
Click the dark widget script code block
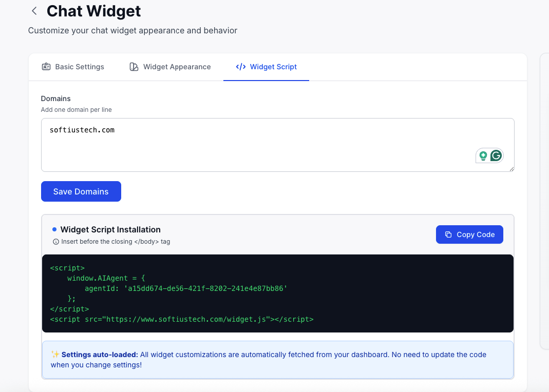[x=277, y=293]
